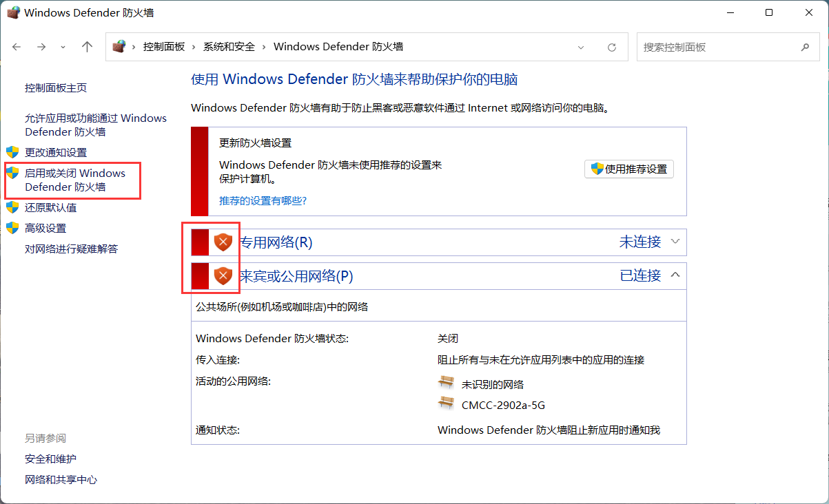Click bench icon beside CMCC-2902a-5G
Screen dimensions: 829x504
pyautogui.click(x=447, y=403)
